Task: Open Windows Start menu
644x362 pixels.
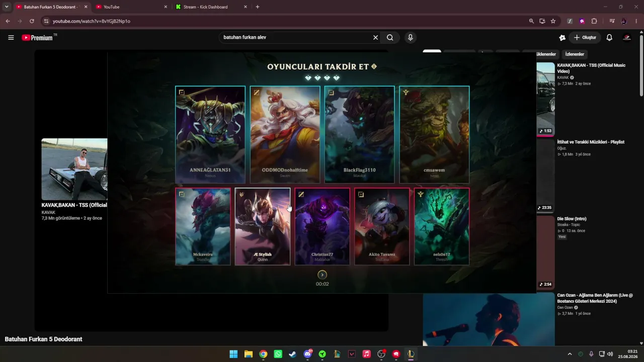Action: click(233, 354)
